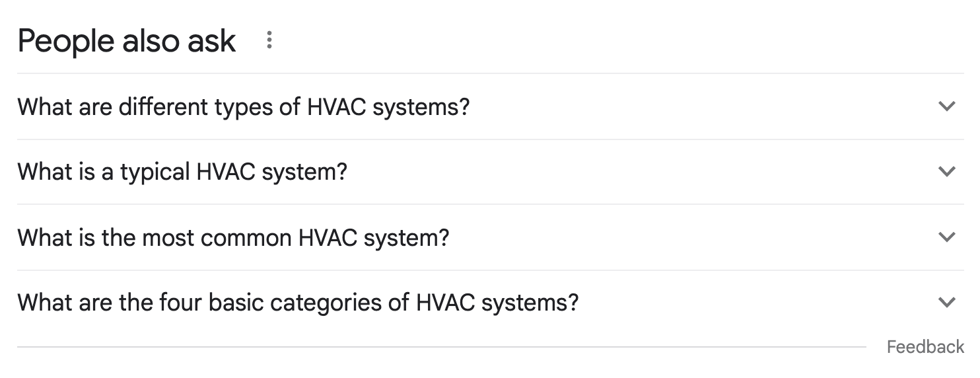The width and height of the screenshot is (980, 378).
Task: Click "What are the four basic categories" question text
Action: (298, 303)
